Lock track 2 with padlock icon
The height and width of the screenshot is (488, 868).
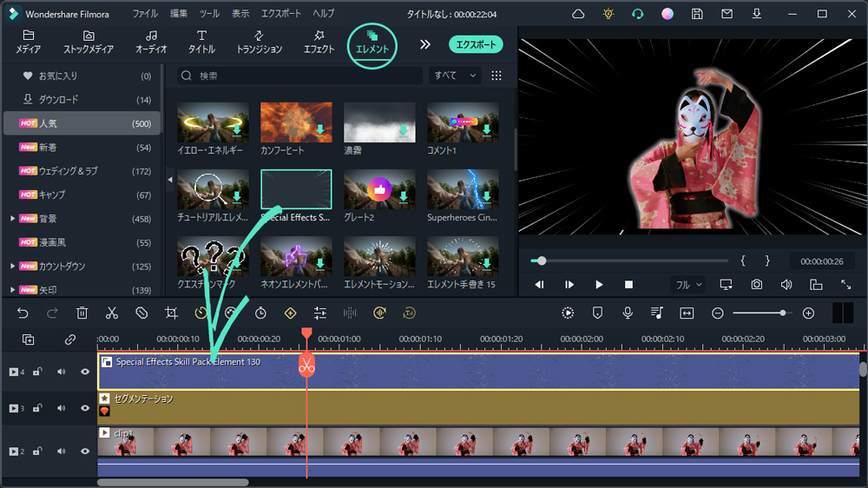(37, 452)
